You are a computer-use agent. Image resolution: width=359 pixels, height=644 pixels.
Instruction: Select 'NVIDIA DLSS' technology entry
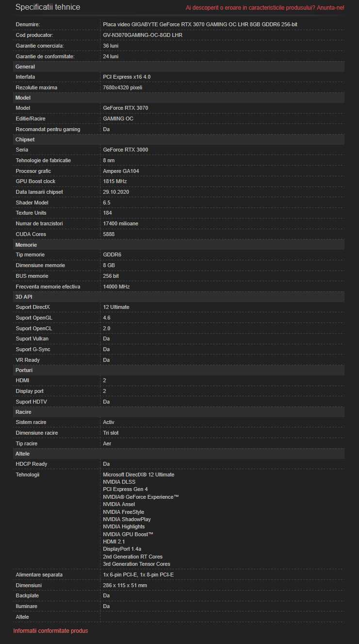(119, 482)
